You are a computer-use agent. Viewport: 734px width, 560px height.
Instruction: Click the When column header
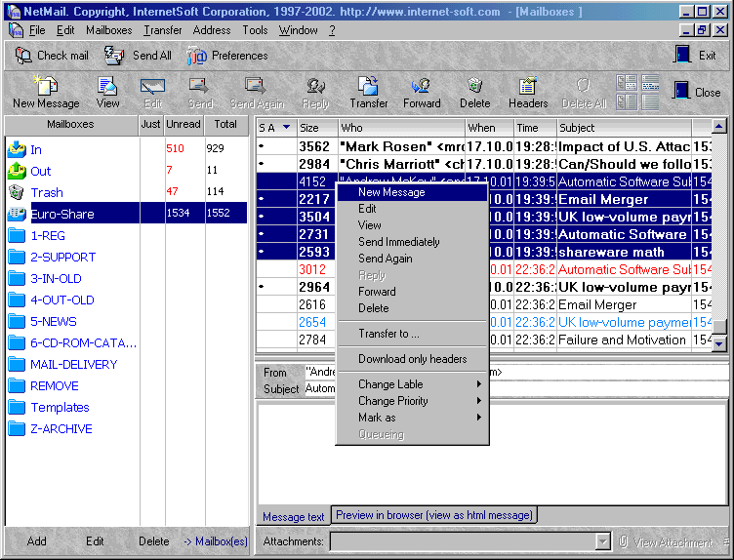click(490, 128)
